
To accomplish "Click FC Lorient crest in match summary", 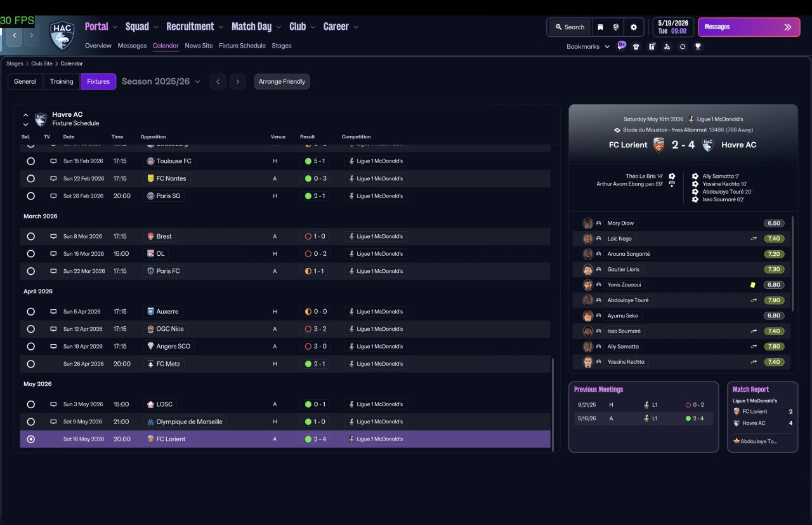I will tap(658, 145).
